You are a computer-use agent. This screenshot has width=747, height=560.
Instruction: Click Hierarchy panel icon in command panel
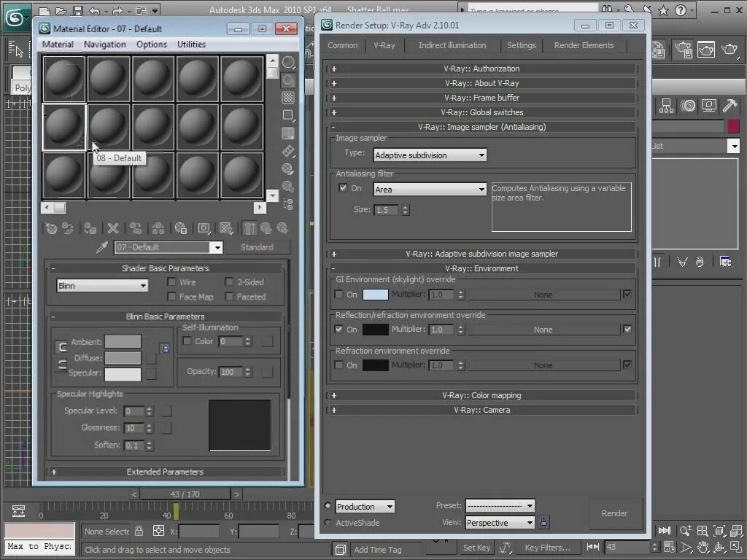click(666, 106)
